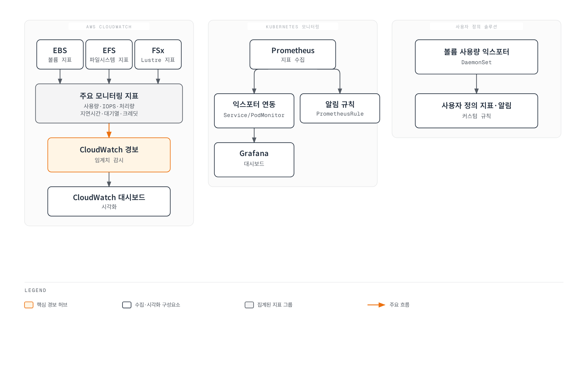This screenshot has width=588, height=368.
Task: Select the EBS 볼륨 지표 node
Action: (60, 54)
